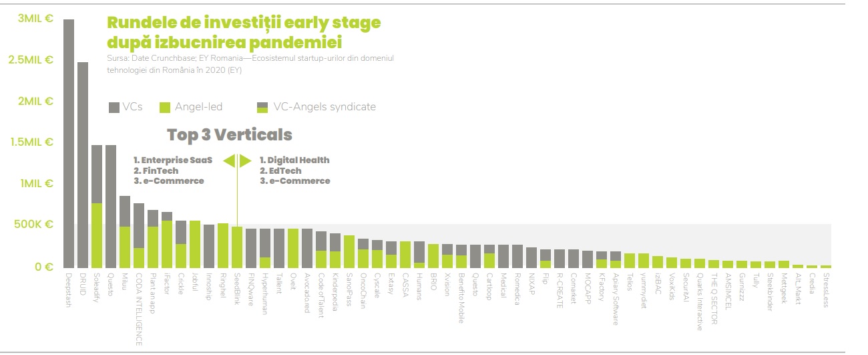The width and height of the screenshot is (868, 355).
Task: Click the 'Avocado.red' x-axis label
Action: click(307, 291)
